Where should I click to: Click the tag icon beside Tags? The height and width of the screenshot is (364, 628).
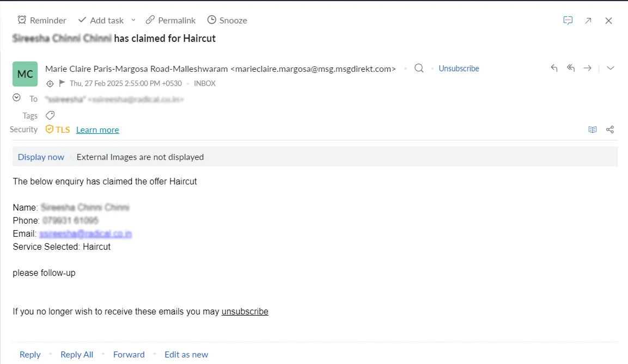[50, 115]
